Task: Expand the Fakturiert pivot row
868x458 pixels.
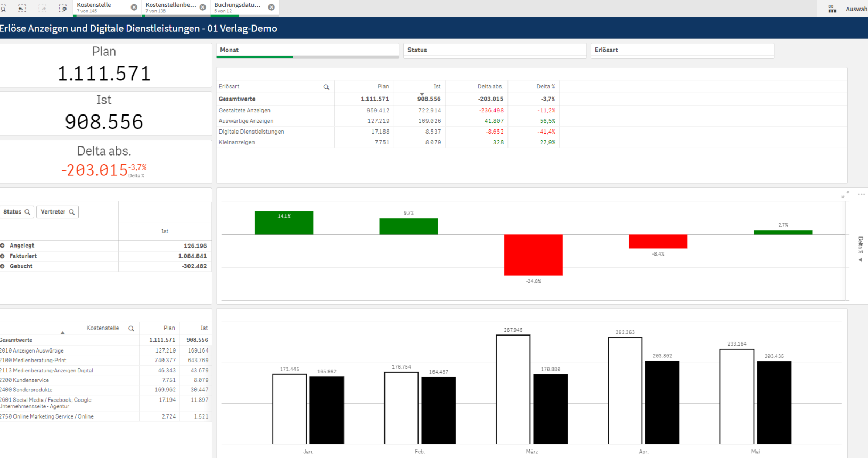Action: [3, 256]
